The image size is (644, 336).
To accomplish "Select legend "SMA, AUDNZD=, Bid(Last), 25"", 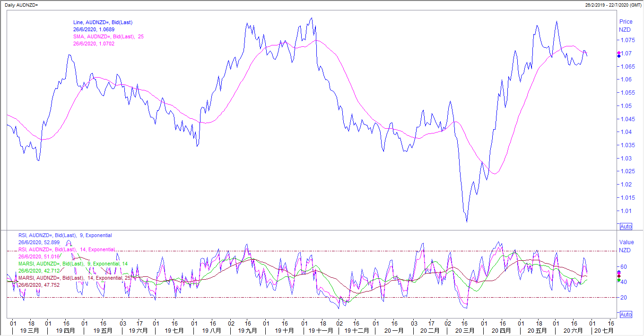I will click(108, 36).
